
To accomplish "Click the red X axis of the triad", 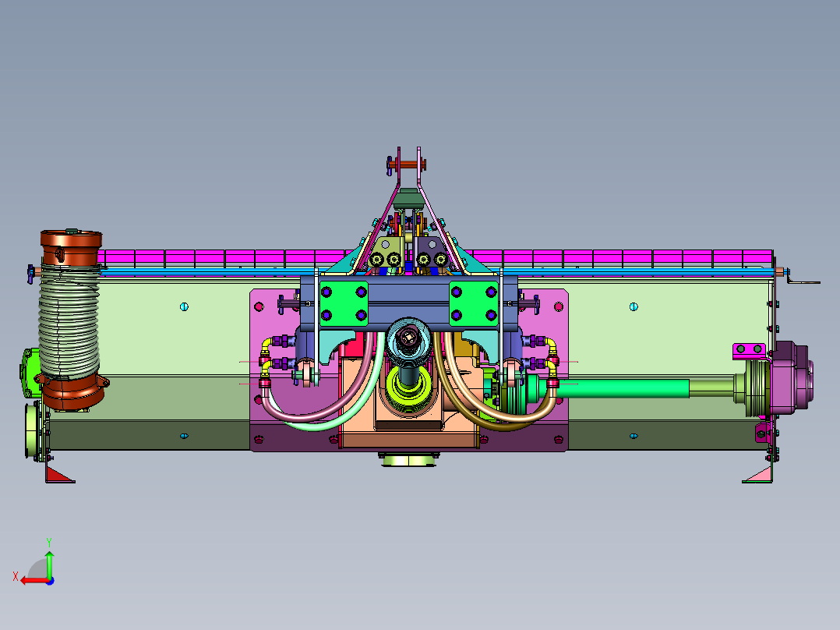I will pyautogui.click(x=34, y=581).
